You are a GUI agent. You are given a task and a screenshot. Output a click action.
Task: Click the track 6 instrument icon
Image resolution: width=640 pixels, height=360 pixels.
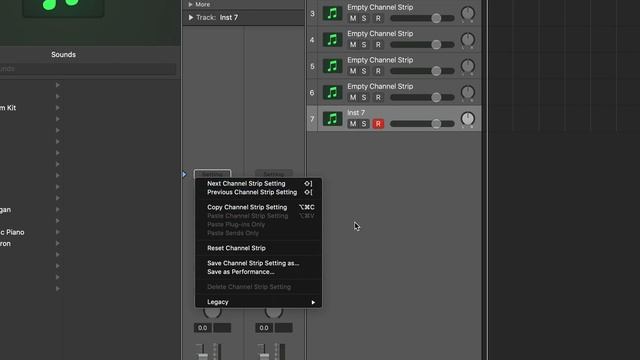pyautogui.click(x=332, y=93)
